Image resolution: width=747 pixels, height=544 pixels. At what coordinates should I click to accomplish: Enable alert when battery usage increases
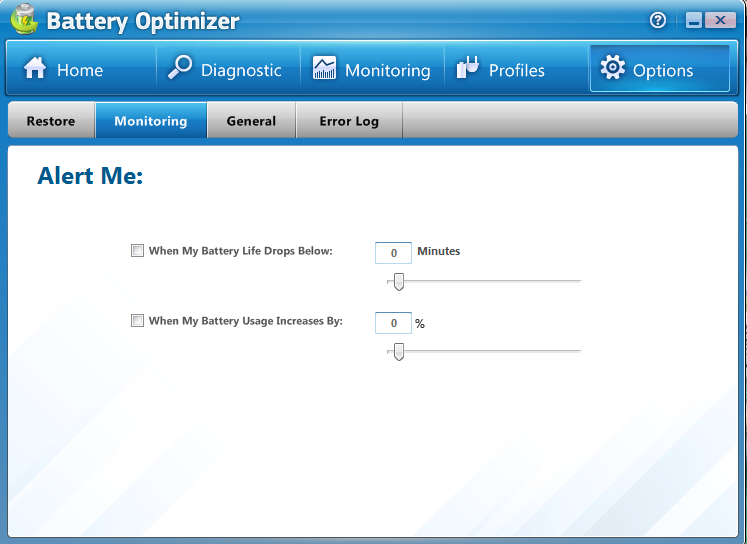pos(137,321)
